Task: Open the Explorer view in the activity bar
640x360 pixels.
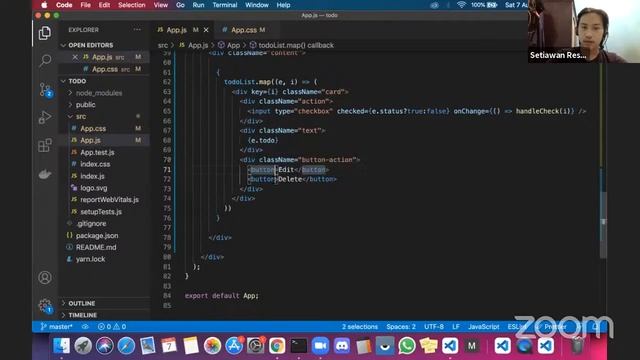Action: (x=45, y=33)
